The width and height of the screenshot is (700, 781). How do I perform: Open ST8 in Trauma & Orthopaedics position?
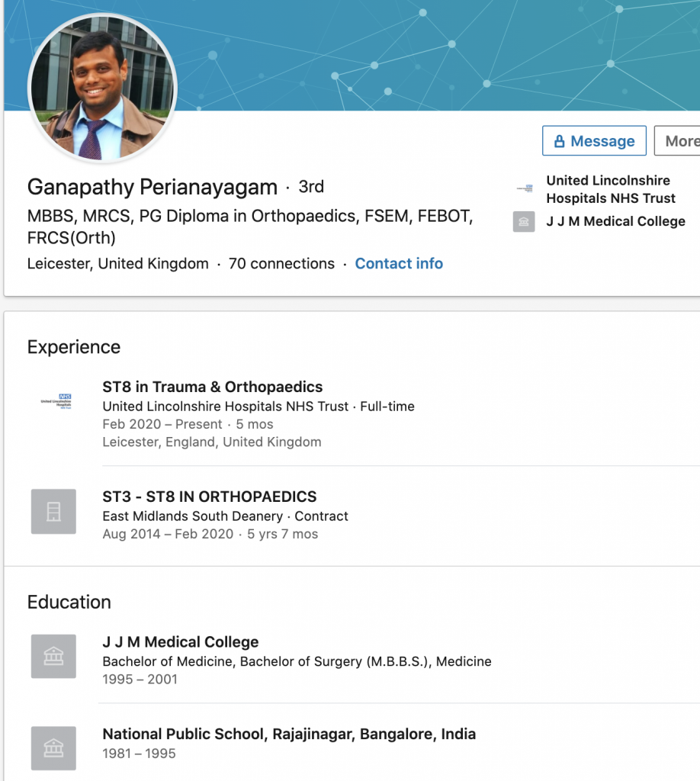click(213, 387)
